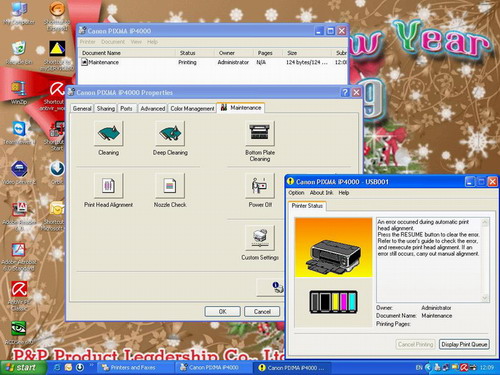The image size is (500, 375).
Task: Click OK in printer Properties
Action: pos(222,312)
